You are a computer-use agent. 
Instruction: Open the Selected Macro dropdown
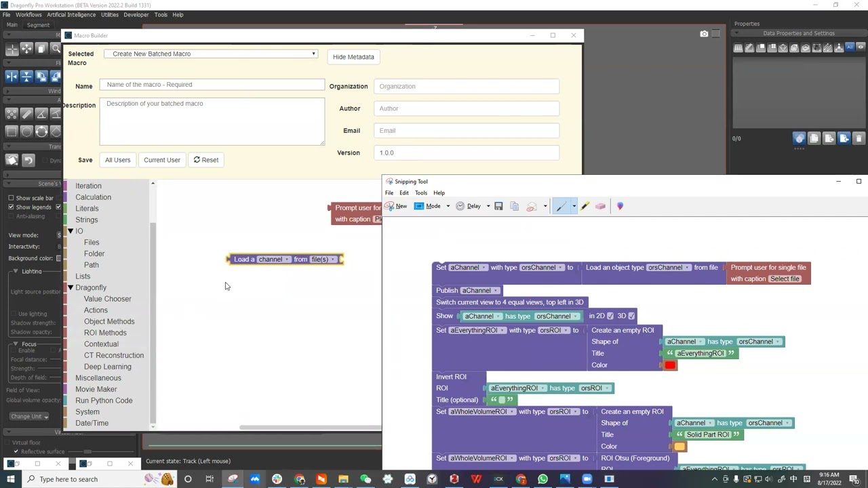click(211, 54)
